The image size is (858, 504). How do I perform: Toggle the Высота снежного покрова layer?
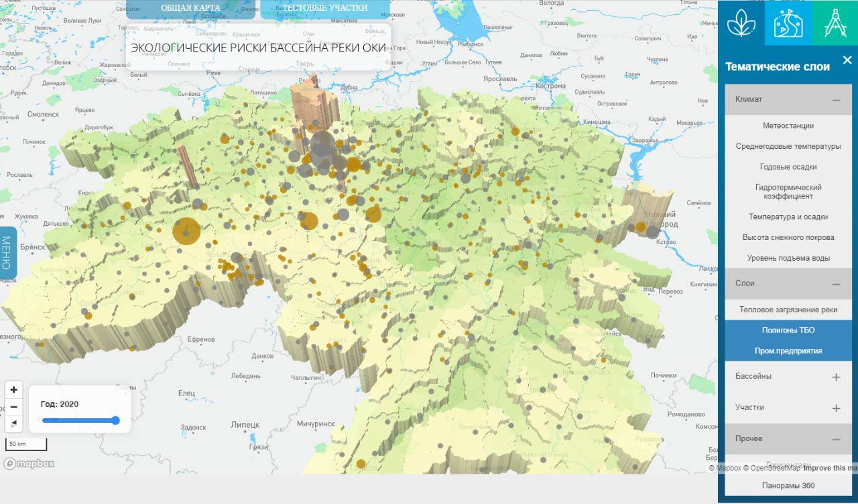click(x=788, y=237)
